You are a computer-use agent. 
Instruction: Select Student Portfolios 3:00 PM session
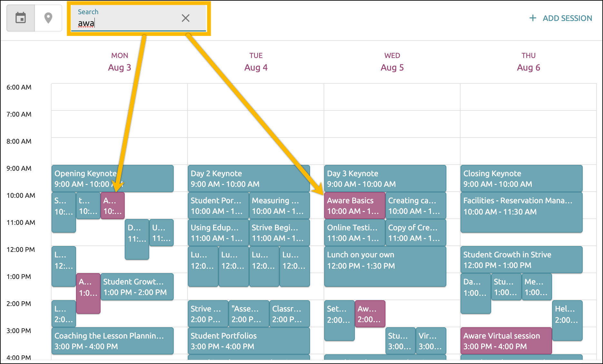[248, 341]
